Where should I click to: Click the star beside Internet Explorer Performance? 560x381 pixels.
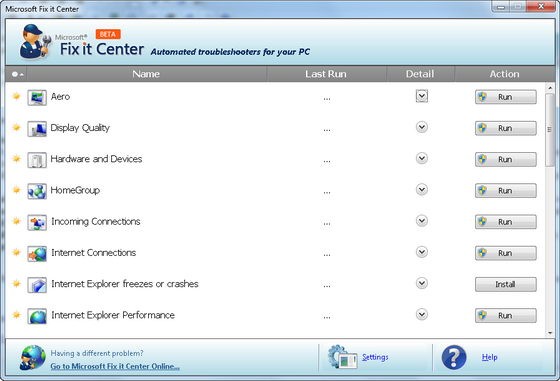click(16, 315)
